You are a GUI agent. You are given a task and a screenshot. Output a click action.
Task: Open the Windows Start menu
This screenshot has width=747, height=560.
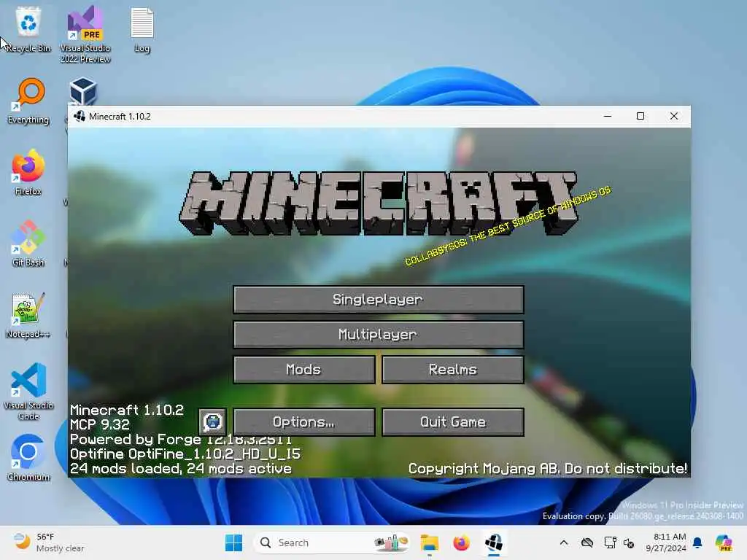(234, 542)
